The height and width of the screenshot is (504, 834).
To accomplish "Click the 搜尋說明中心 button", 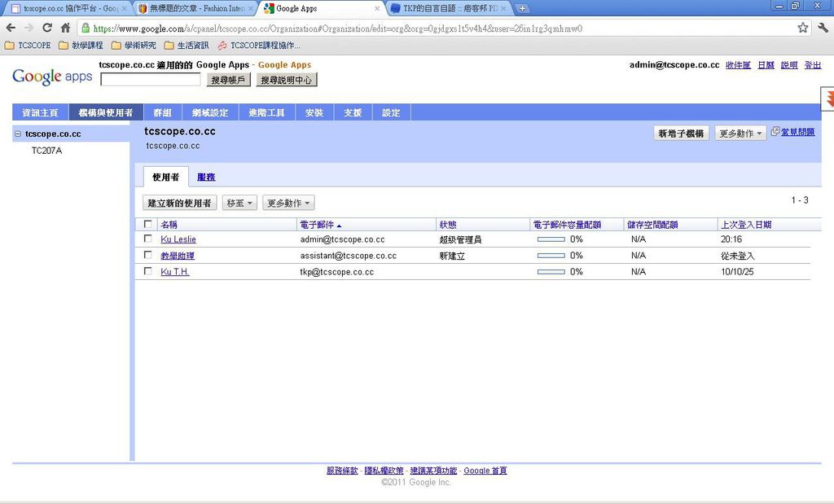I will (x=287, y=80).
